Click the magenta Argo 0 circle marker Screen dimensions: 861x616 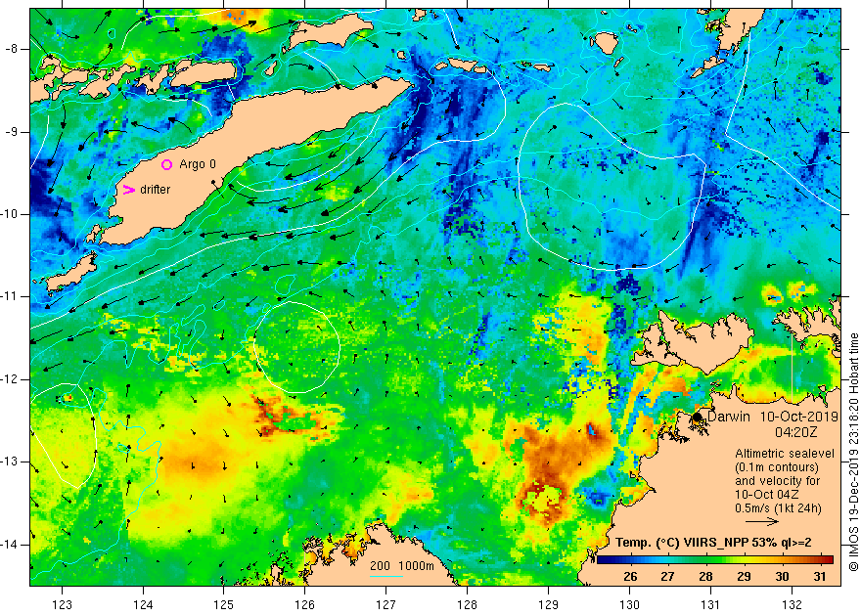[166, 164]
